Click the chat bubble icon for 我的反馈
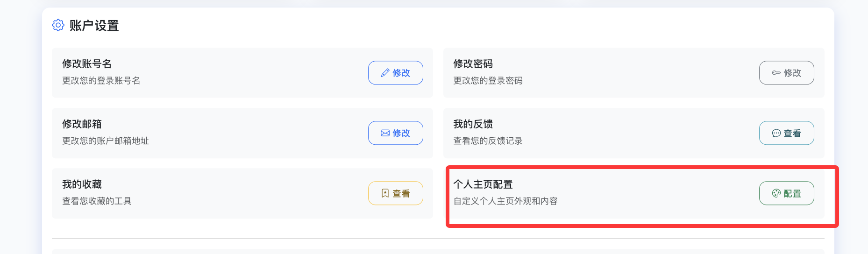 pyautogui.click(x=776, y=133)
